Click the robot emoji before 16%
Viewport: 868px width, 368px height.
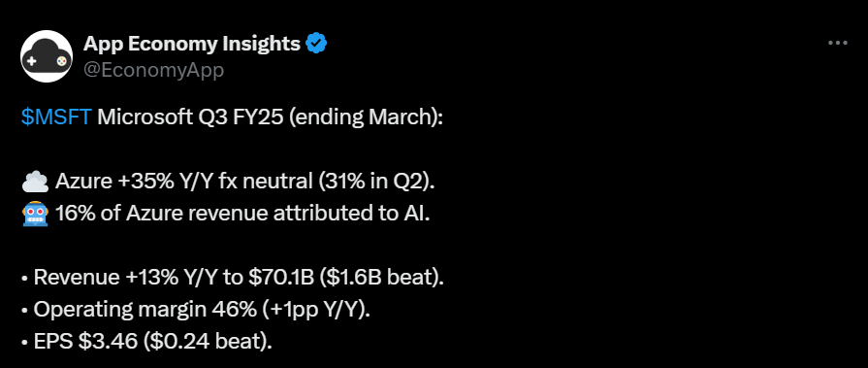(x=35, y=214)
